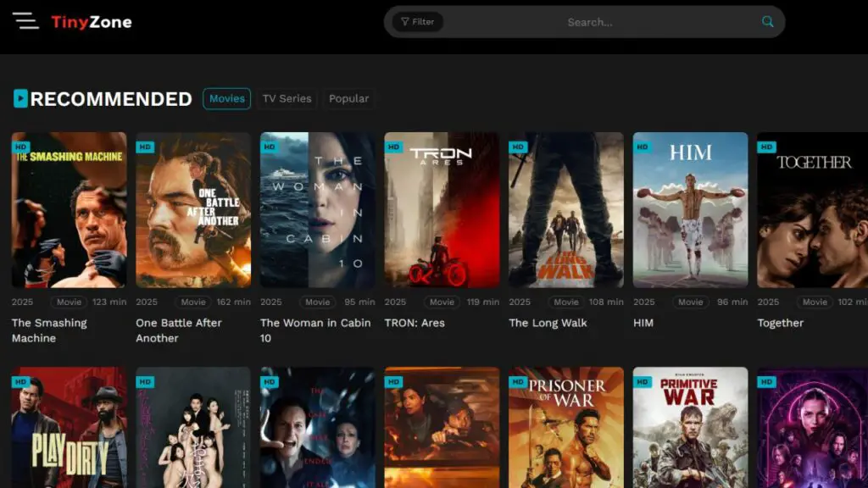Click HD badge on The Smashing Machine poster
This screenshot has height=488, width=868.
[x=21, y=147]
